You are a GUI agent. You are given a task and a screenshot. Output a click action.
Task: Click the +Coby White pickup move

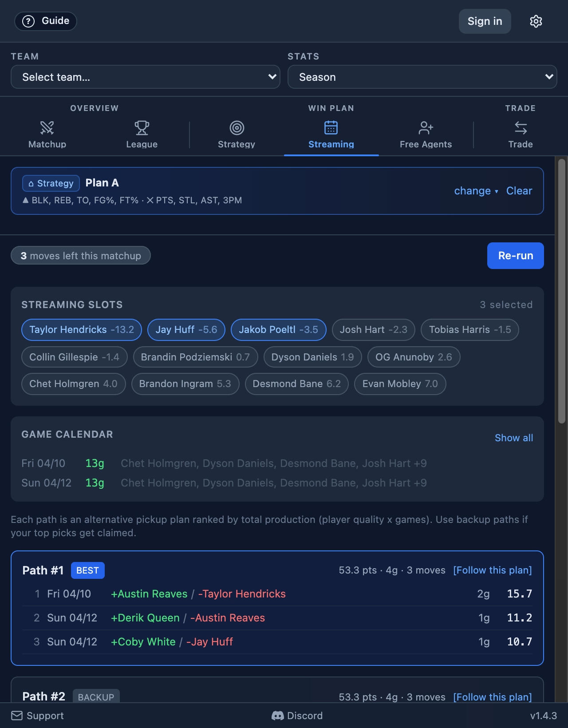(143, 642)
